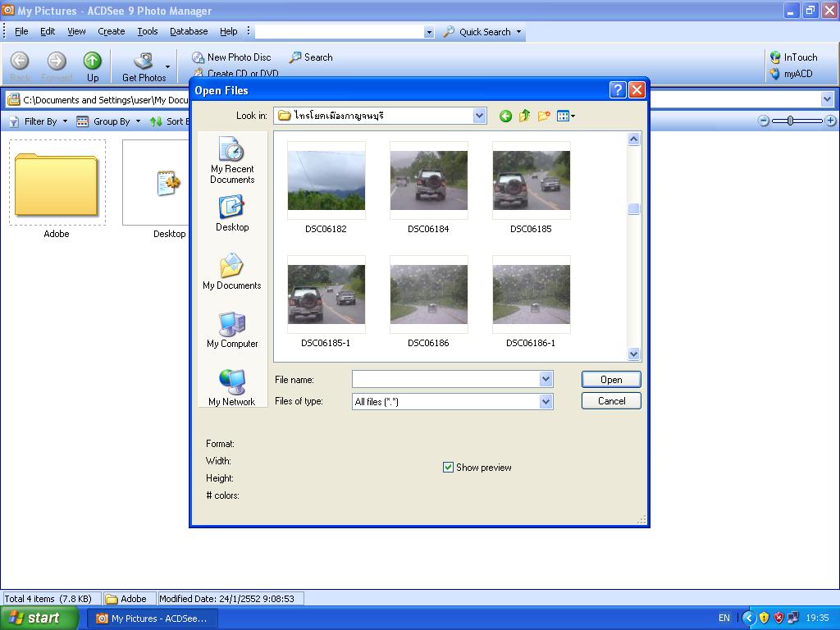Image resolution: width=840 pixels, height=630 pixels.
Task: Expand the Files of type dropdown
Action: (546, 401)
